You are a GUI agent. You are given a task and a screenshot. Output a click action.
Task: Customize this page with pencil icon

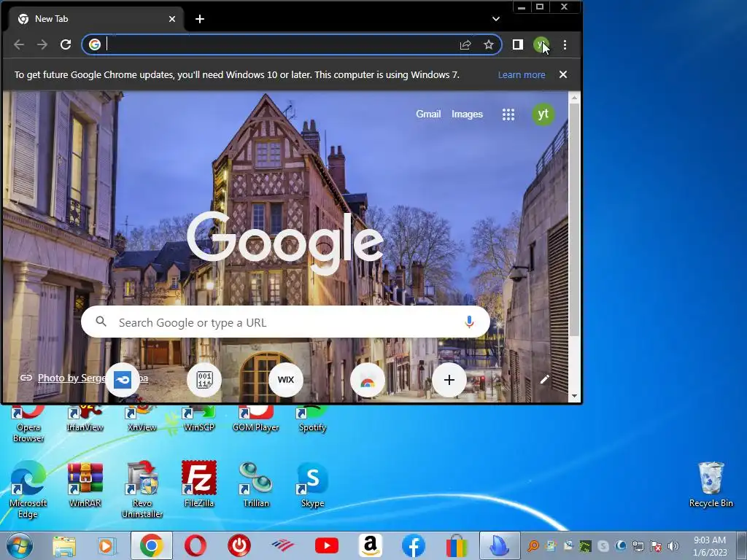544,379
